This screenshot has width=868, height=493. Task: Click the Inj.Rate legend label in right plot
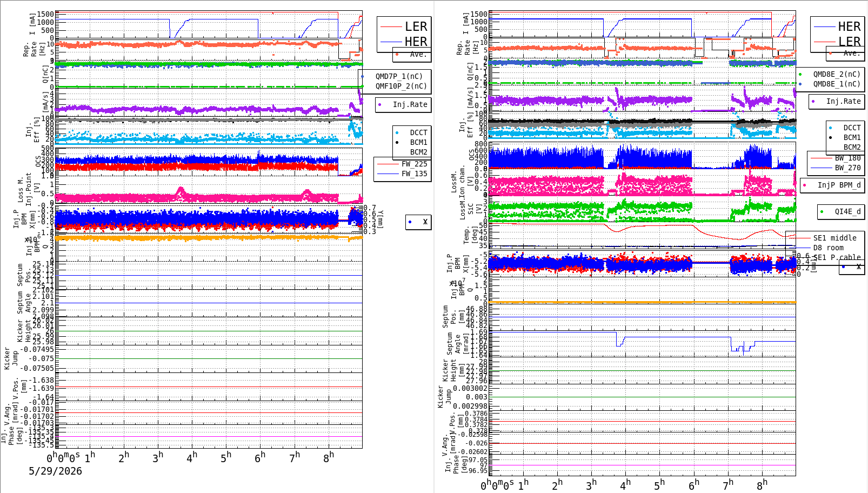point(843,101)
